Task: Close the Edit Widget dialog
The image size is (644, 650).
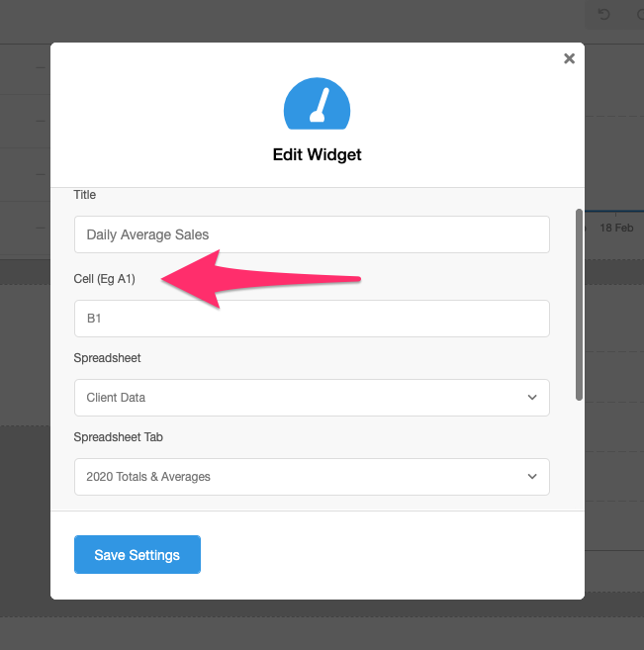Action: [x=569, y=58]
